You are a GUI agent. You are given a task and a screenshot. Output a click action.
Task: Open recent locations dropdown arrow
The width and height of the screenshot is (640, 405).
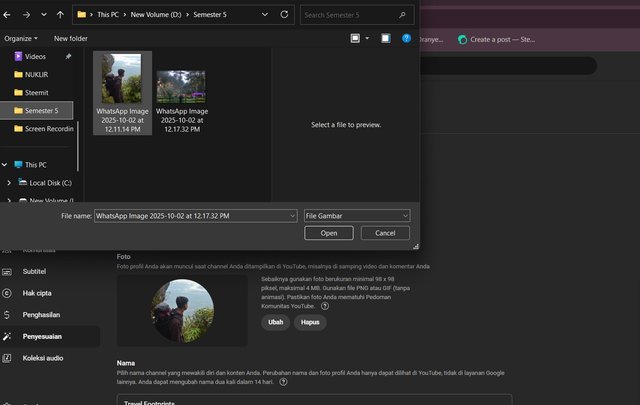(44, 15)
